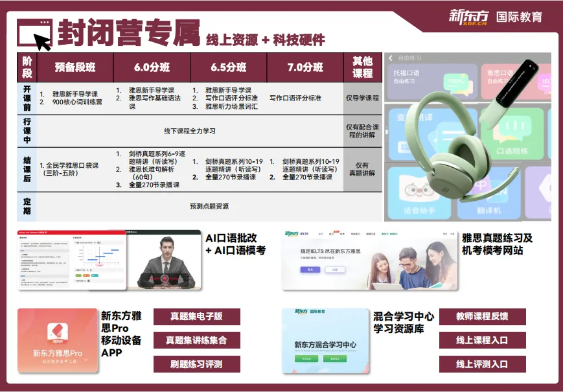Image resolution: width=563 pixels, height=392 pixels.
Task: Open the AI口语批改 report screenshot
Action: tap(72, 260)
